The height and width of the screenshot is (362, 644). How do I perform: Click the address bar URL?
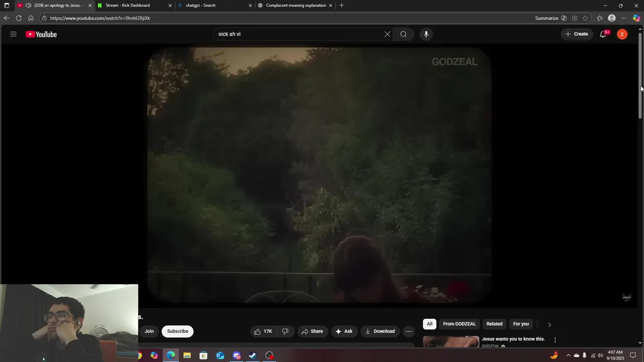tap(100, 18)
